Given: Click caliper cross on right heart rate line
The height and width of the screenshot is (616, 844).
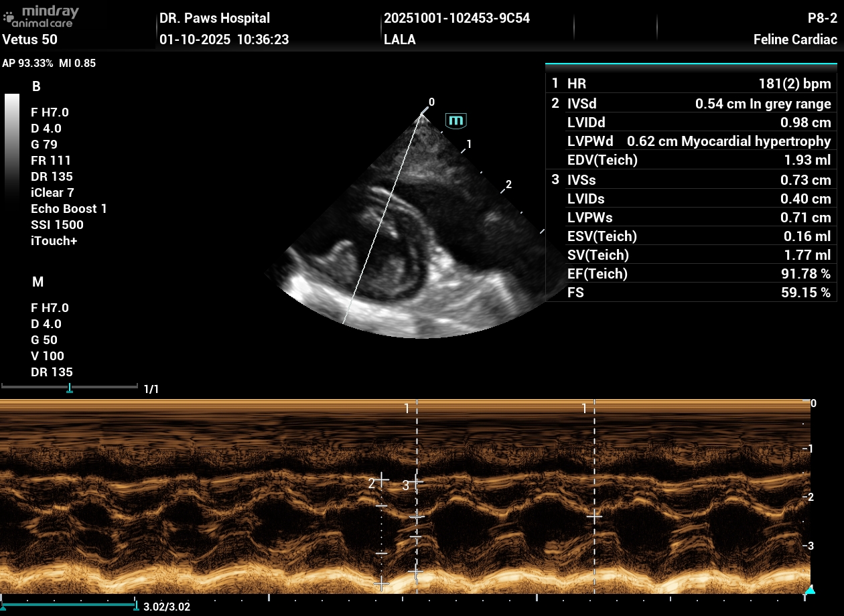Looking at the screenshot, I should [x=594, y=516].
